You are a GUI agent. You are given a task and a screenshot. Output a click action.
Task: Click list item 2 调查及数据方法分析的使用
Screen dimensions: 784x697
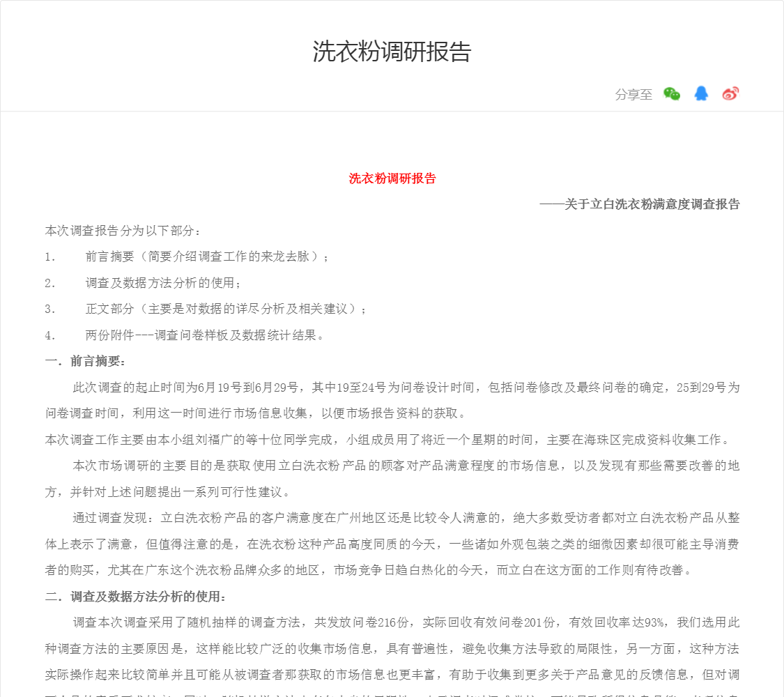(x=143, y=283)
